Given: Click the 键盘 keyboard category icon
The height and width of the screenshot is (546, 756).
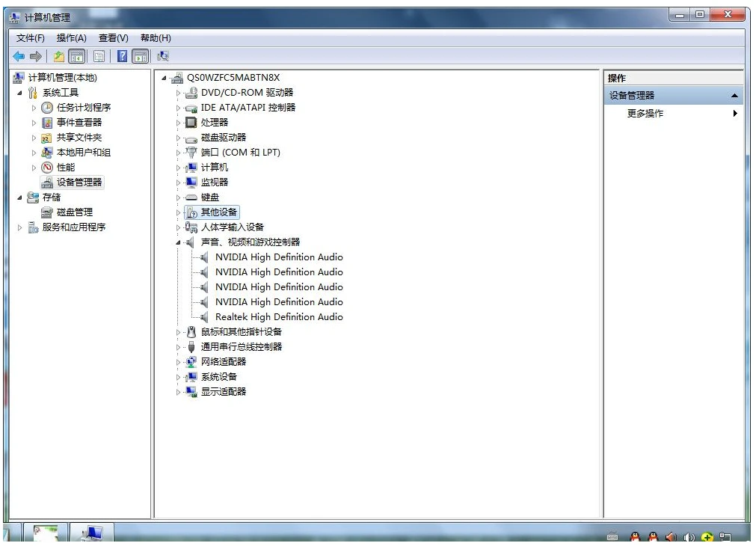Looking at the screenshot, I should coord(191,197).
